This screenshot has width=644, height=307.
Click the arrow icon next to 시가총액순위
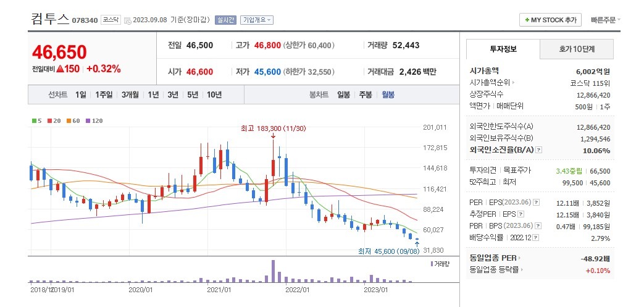[513, 83]
